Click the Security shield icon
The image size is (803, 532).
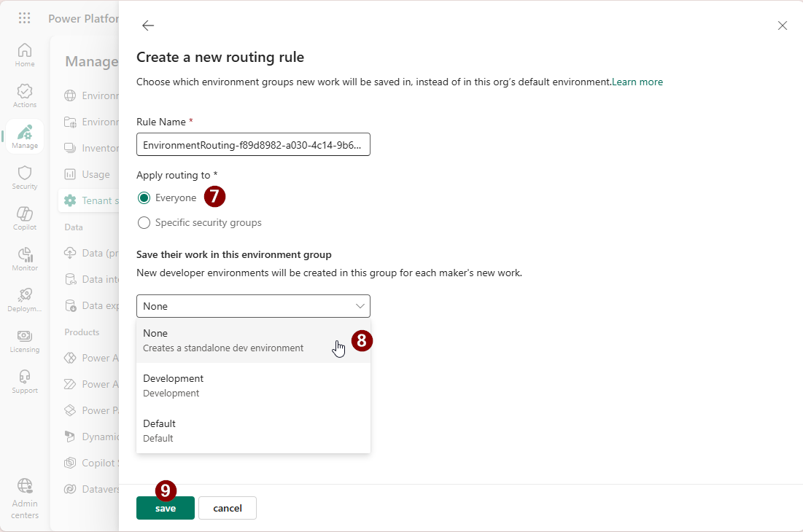pos(24,175)
